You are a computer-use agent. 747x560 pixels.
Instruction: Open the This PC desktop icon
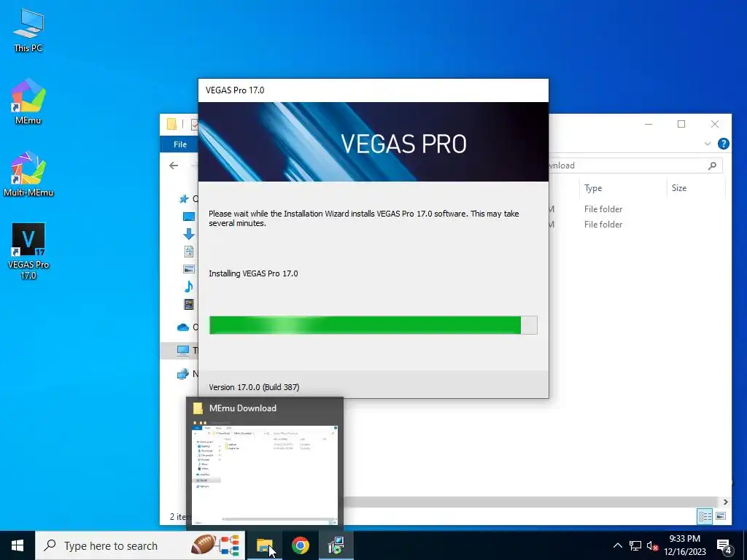(28, 29)
